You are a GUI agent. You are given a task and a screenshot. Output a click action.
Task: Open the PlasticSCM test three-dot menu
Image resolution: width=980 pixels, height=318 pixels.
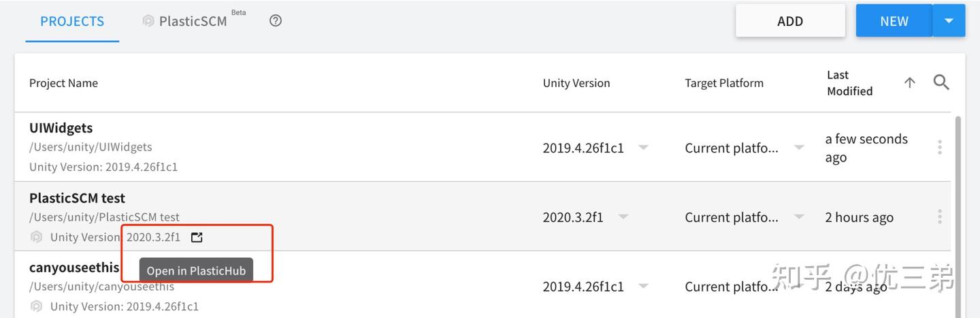[x=940, y=217]
